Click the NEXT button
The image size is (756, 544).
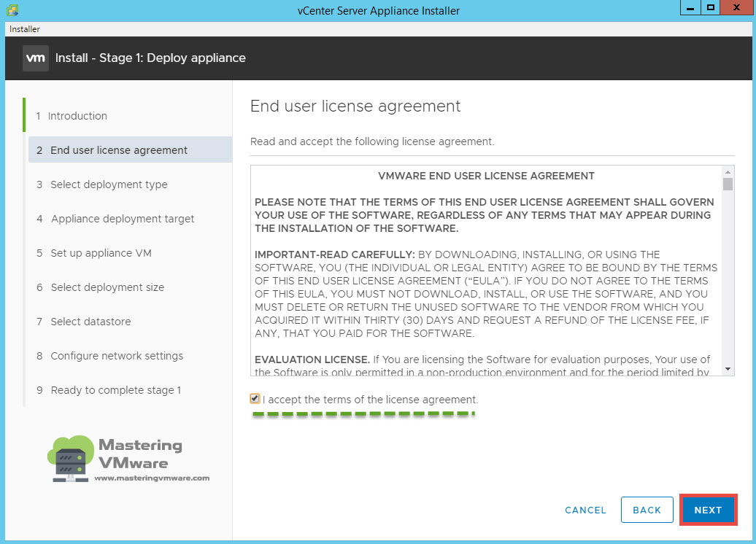[708, 510]
